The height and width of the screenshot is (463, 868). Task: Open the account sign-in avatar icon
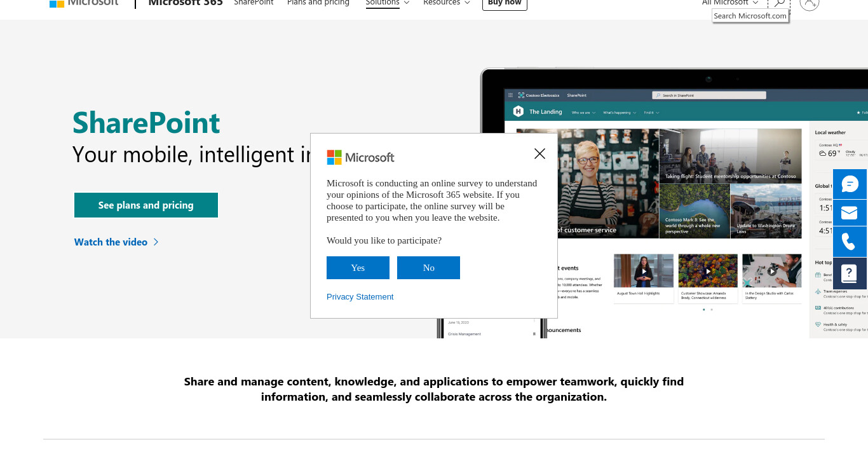(x=809, y=3)
